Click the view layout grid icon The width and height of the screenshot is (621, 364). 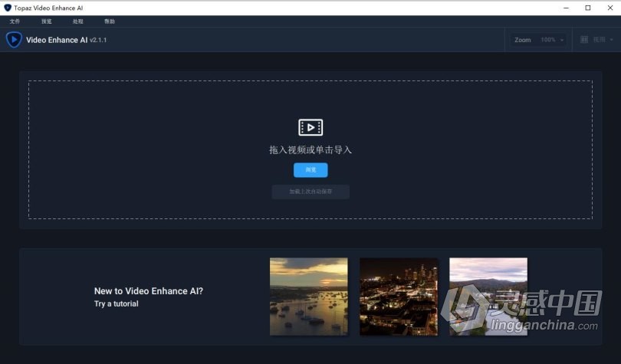(584, 40)
